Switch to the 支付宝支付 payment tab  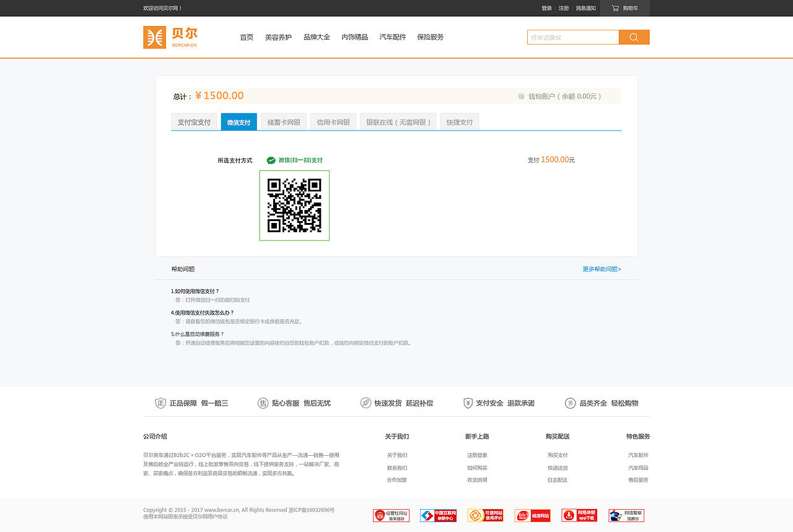pos(195,121)
